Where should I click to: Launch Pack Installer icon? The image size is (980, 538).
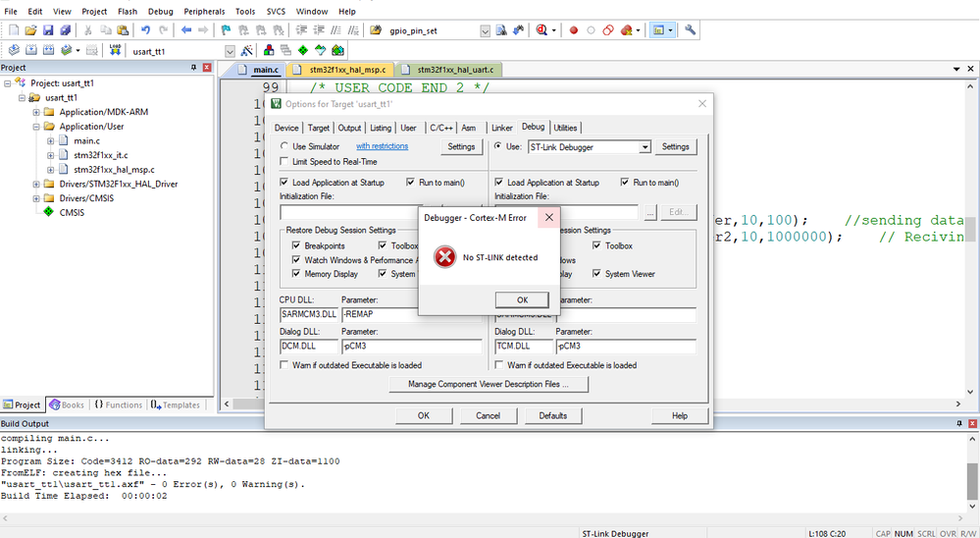pyautogui.click(x=337, y=51)
